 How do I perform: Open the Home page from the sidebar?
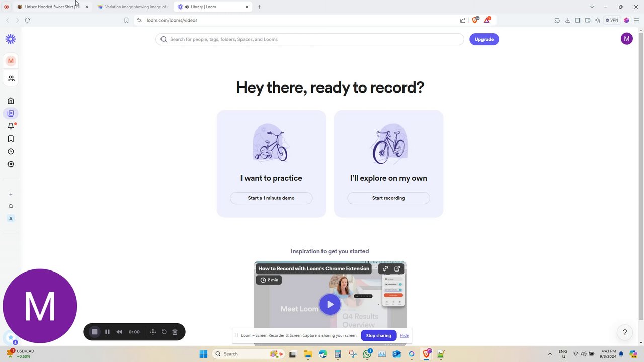(x=11, y=101)
